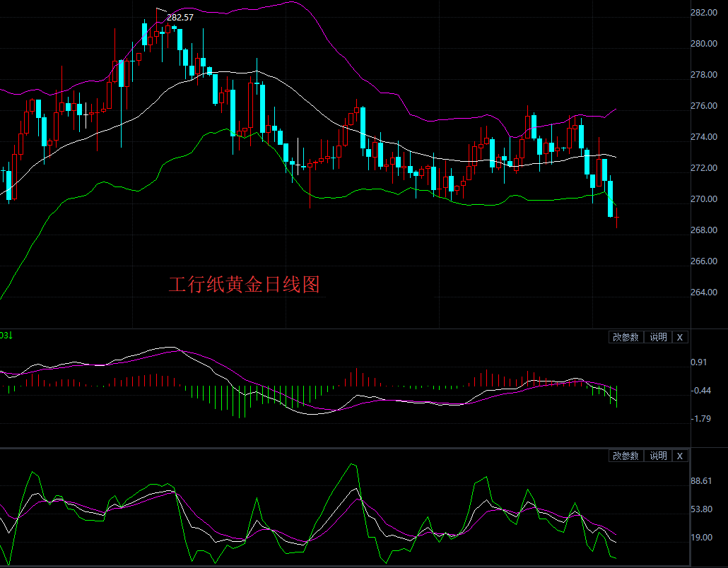Click the 270.00 price axis label
The image size is (728, 568).
704,199
